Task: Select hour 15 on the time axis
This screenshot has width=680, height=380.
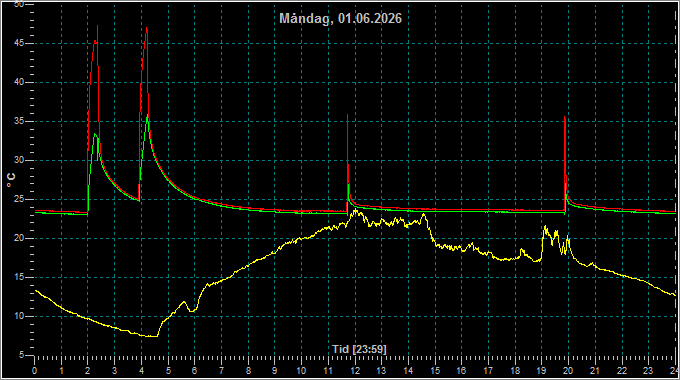Action: tap(435, 371)
